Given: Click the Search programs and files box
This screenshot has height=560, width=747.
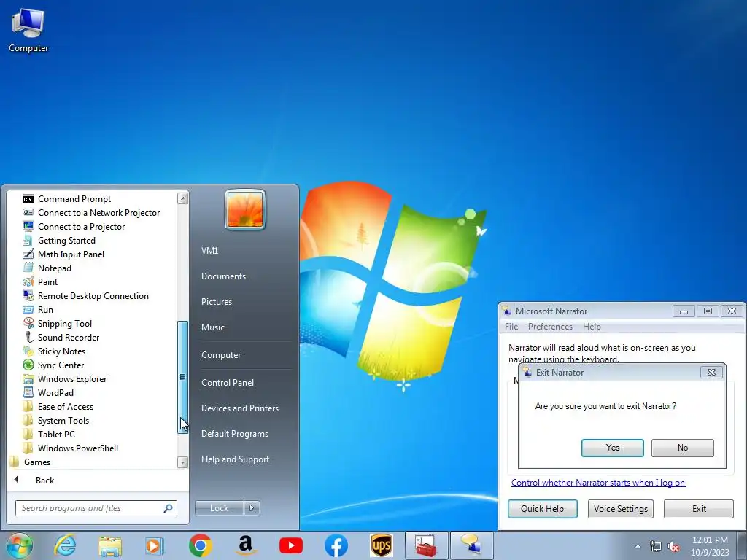Looking at the screenshot, I should [96, 508].
